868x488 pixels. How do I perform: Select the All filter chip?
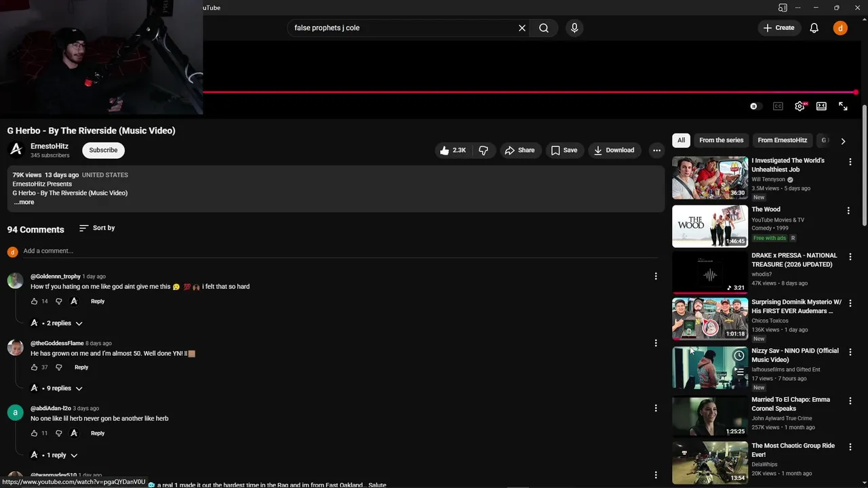[681, 140]
